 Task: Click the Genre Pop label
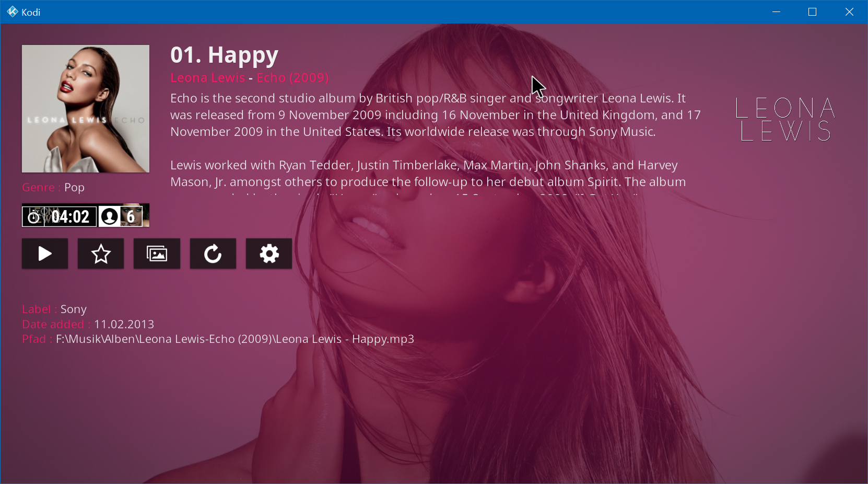click(53, 187)
